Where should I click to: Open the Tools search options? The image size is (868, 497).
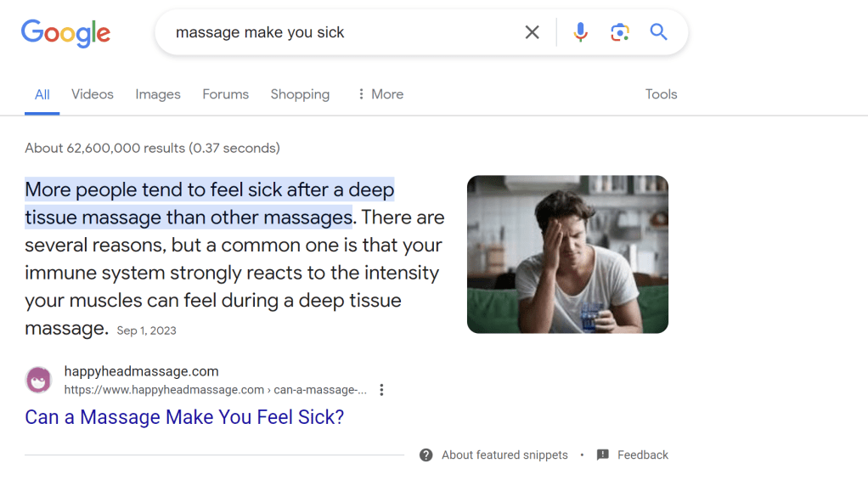tap(661, 94)
